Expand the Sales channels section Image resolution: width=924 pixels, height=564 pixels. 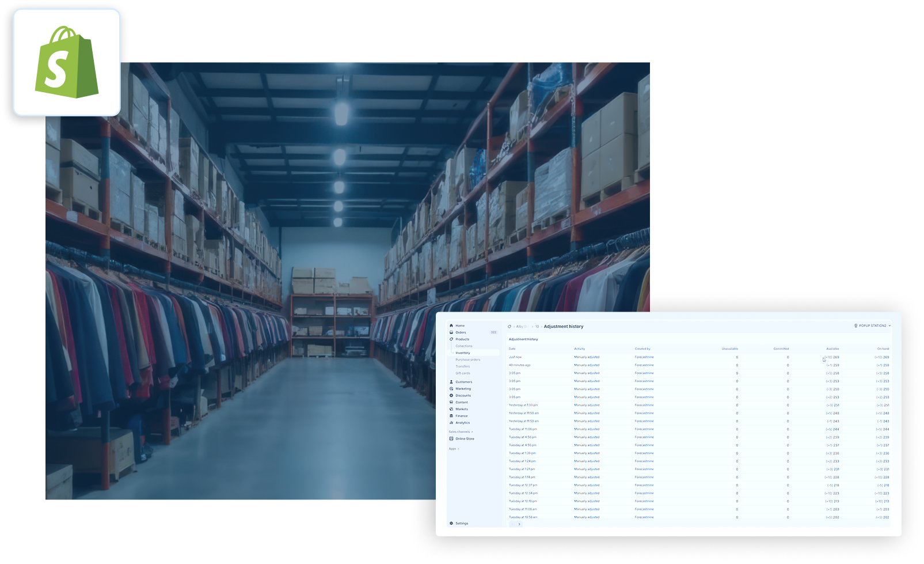pos(461,431)
